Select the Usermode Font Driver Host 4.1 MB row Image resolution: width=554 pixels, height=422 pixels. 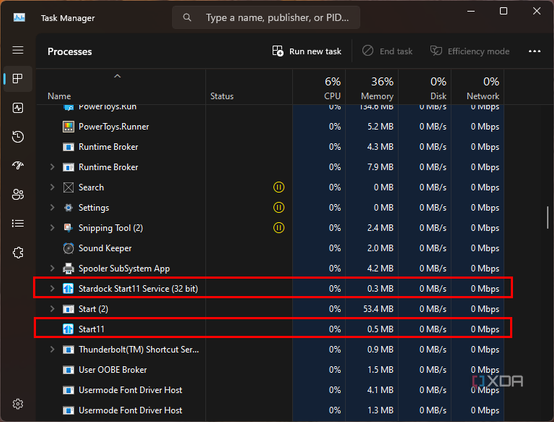(x=270, y=390)
